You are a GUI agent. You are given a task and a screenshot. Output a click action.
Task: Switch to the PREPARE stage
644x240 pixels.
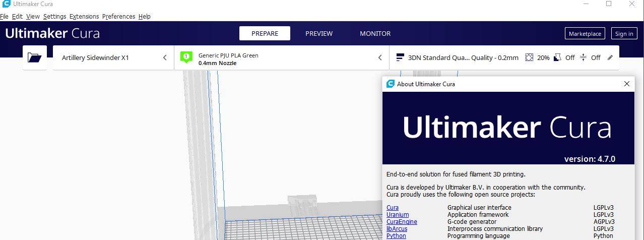pyautogui.click(x=265, y=33)
